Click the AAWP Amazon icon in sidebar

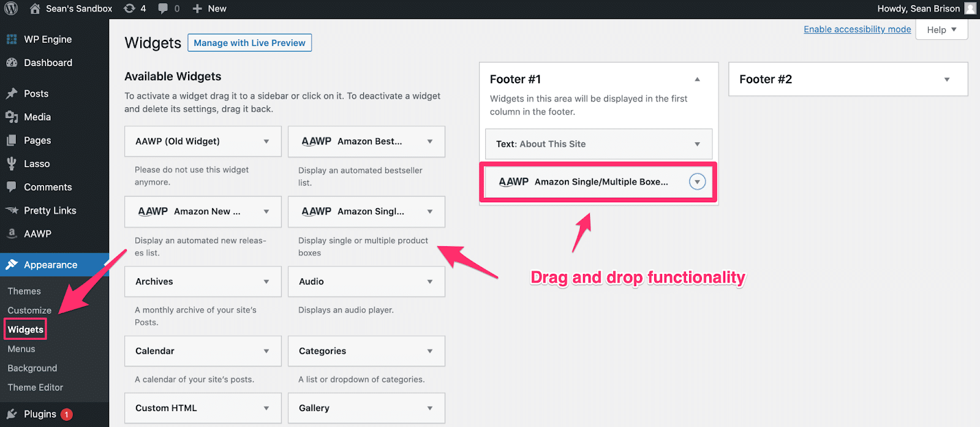[x=12, y=233]
